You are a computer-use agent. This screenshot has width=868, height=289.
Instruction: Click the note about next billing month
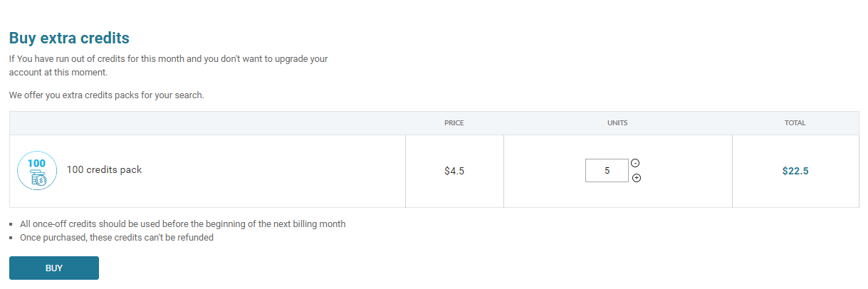(x=183, y=224)
